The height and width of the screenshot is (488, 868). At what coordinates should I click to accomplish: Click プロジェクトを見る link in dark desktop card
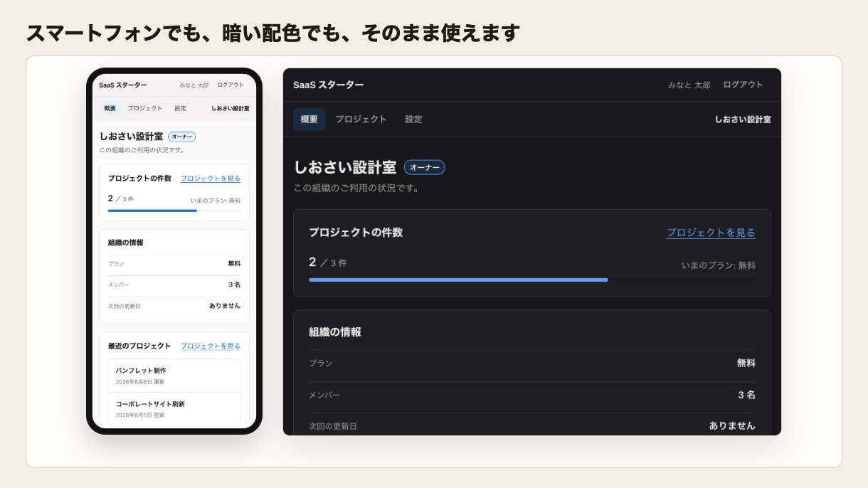pyautogui.click(x=711, y=233)
